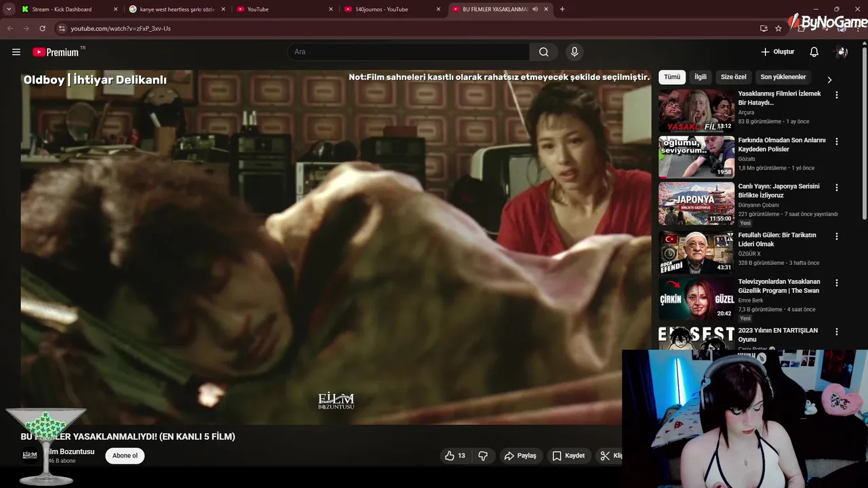Image resolution: width=868 pixels, height=488 pixels.
Task: Select the Size özel filter chip
Action: (x=734, y=77)
